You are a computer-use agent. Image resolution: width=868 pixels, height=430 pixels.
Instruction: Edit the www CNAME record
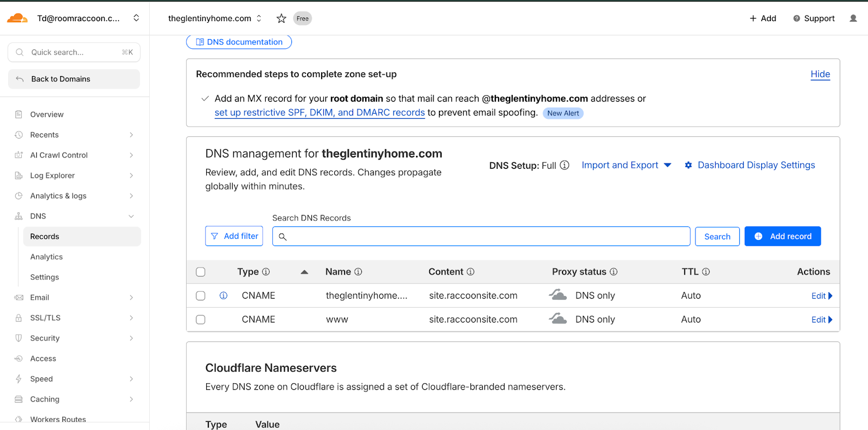pyautogui.click(x=822, y=320)
